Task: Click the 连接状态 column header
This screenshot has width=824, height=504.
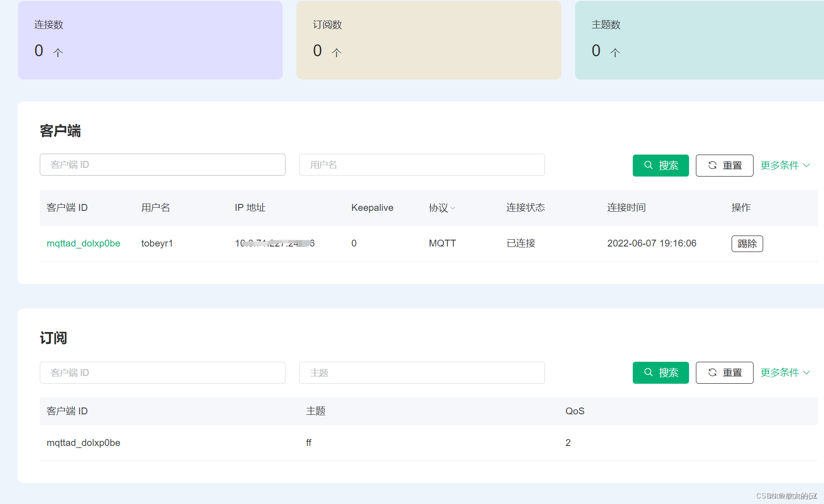Action: (526, 208)
